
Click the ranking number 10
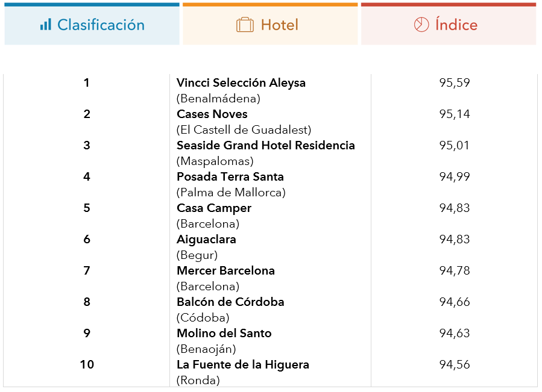pos(87,365)
